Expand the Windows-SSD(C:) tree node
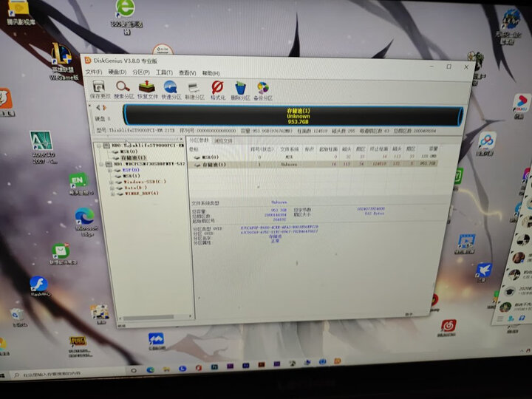This screenshot has width=532, height=399. click(112, 183)
